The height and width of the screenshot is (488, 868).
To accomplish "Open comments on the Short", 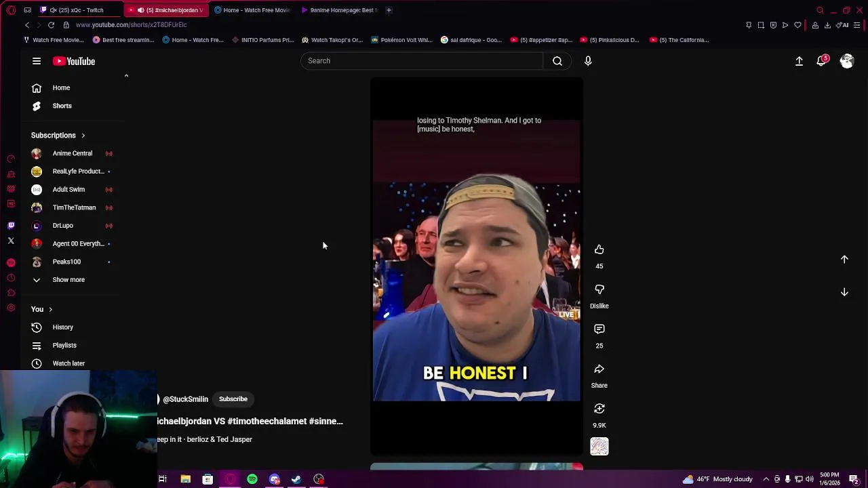I will point(599,329).
